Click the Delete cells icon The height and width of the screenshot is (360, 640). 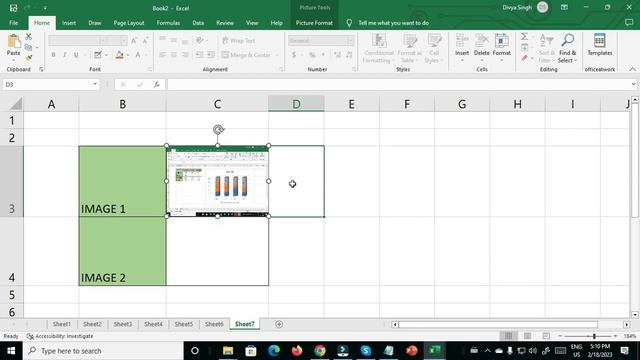pos(482,41)
